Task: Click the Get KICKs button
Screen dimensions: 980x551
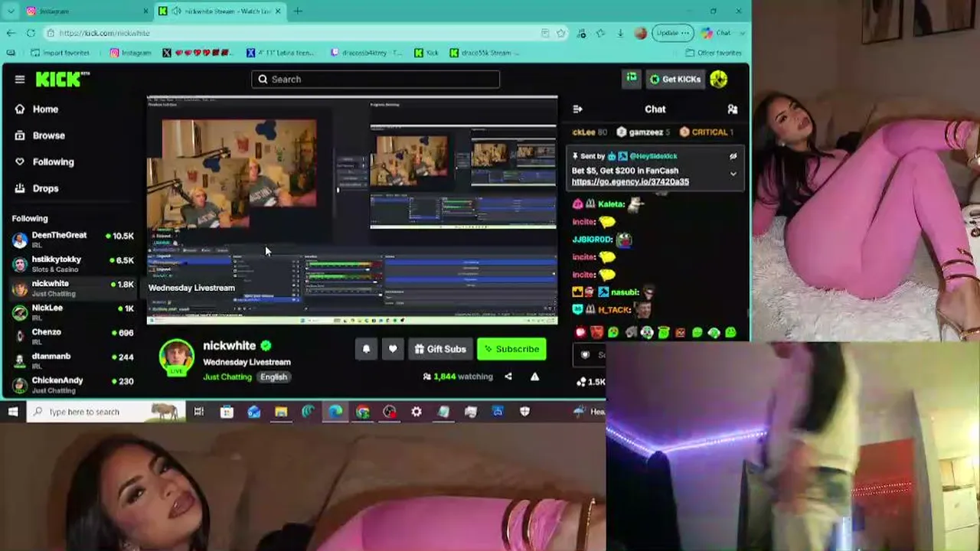Action: tap(675, 79)
